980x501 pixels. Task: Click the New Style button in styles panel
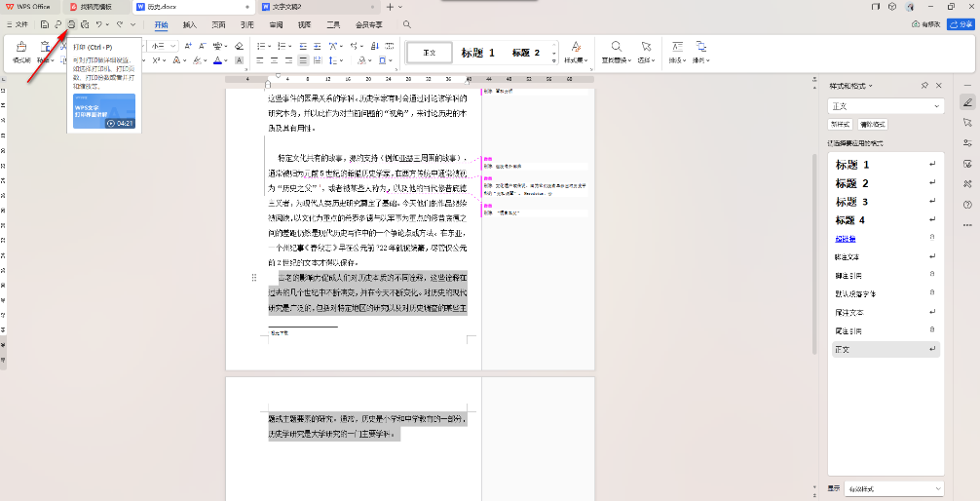(840, 125)
